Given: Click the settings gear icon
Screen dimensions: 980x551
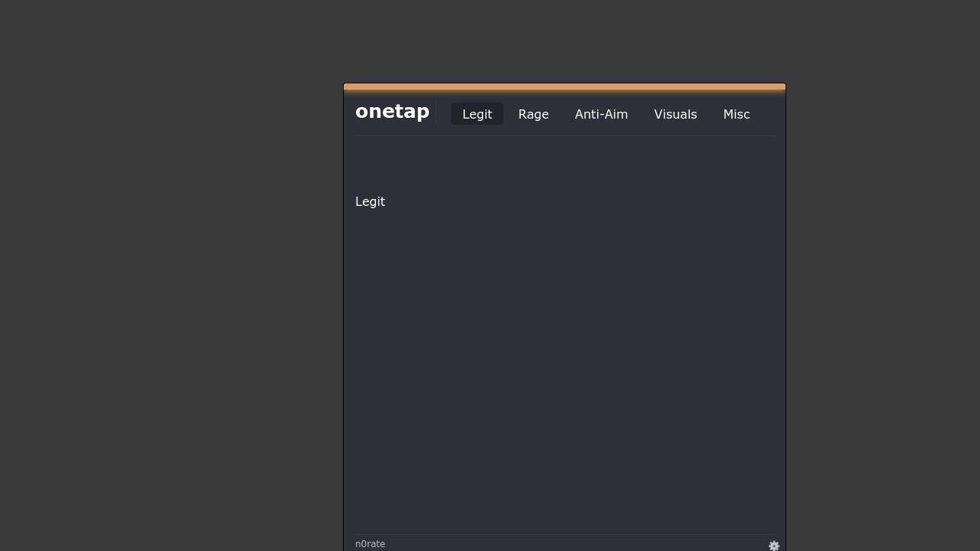Looking at the screenshot, I should coord(774,546).
